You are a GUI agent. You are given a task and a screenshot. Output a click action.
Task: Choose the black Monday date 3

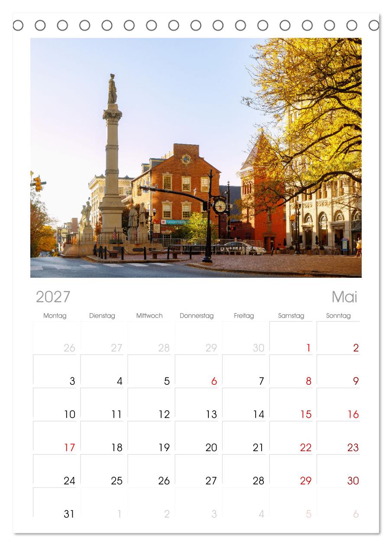pyautogui.click(x=72, y=381)
